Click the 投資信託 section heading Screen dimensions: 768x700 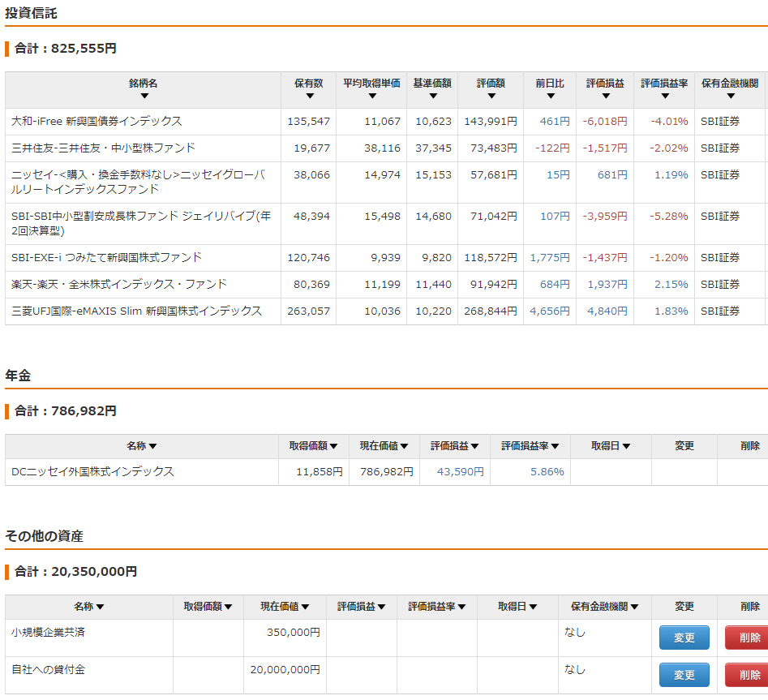tap(31, 13)
